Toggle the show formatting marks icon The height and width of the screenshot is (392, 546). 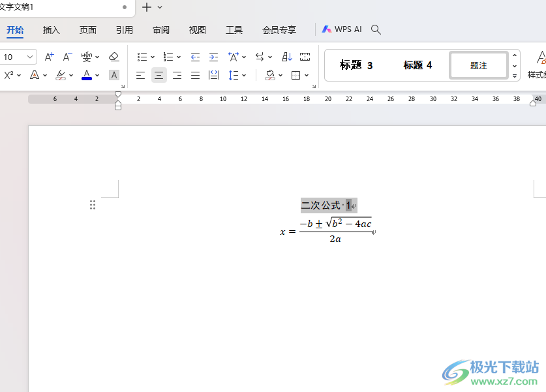305,57
